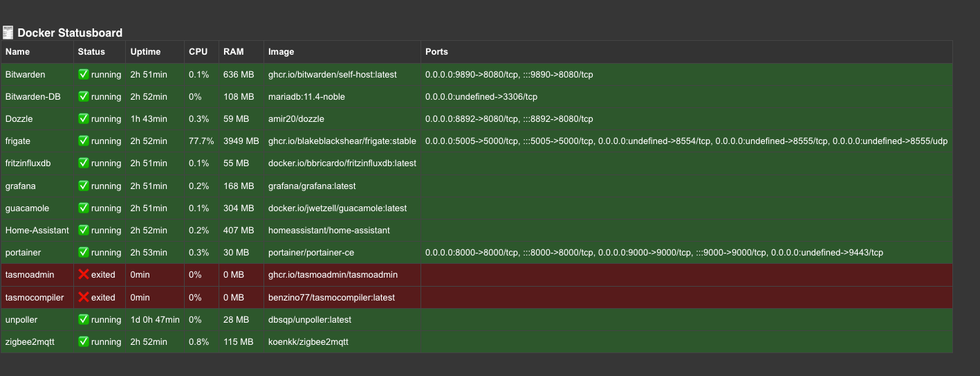980x376 pixels.
Task: Click the Status column header
Action: coord(91,52)
